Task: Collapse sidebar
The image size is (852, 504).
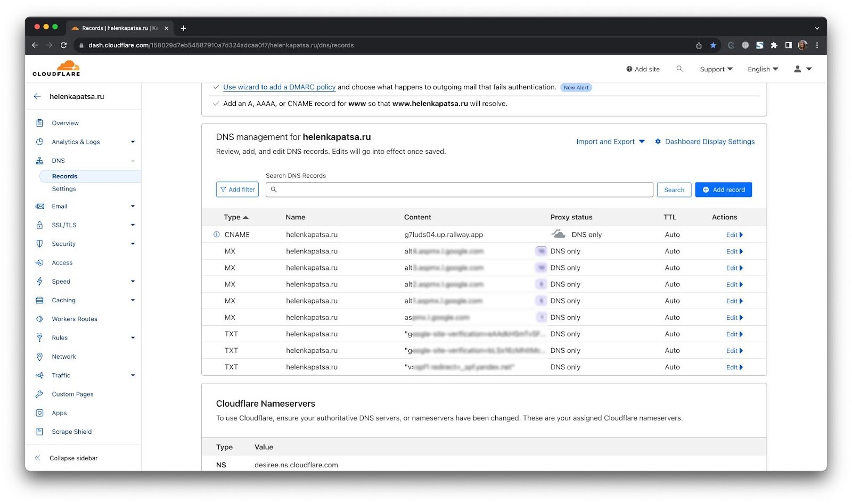Action: (67, 458)
